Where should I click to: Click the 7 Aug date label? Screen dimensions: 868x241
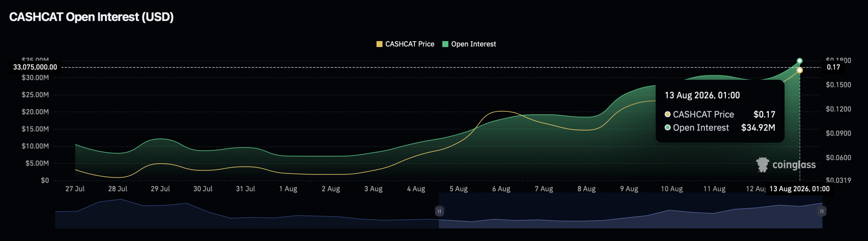[x=544, y=189]
